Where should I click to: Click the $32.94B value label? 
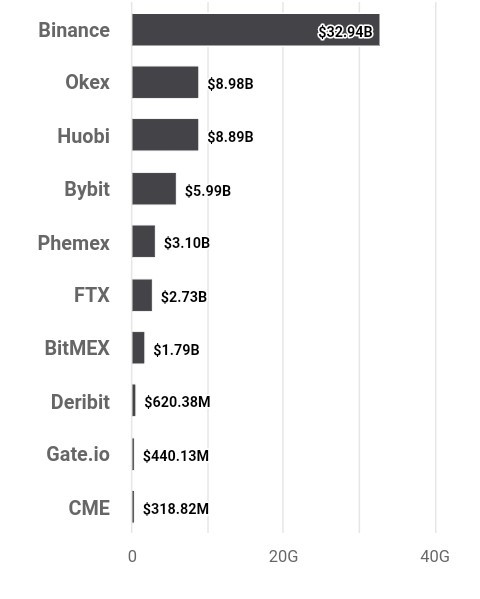[x=345, y=32]
